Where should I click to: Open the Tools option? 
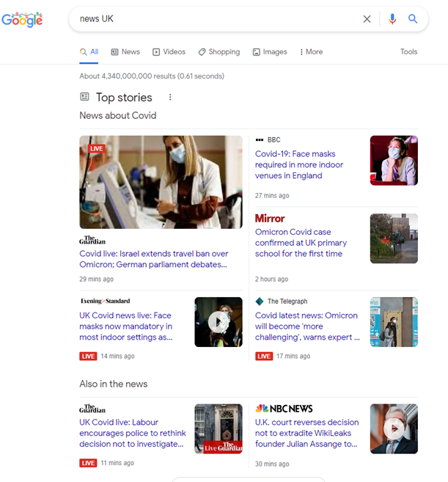[x=408, y=51]
